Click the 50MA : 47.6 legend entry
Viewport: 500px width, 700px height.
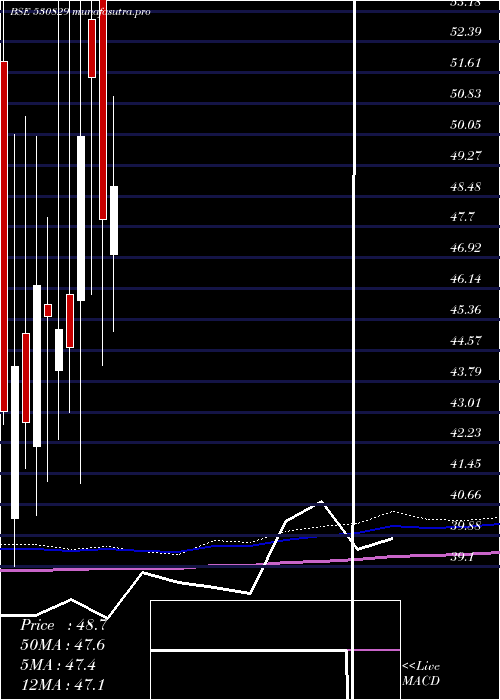[x=62, y=645]
